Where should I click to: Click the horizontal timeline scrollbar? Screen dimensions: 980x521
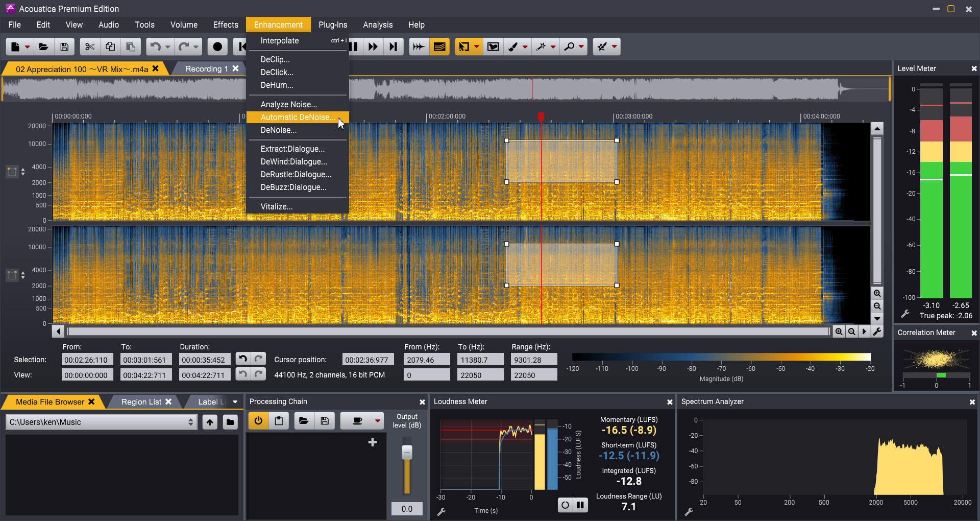448,331
